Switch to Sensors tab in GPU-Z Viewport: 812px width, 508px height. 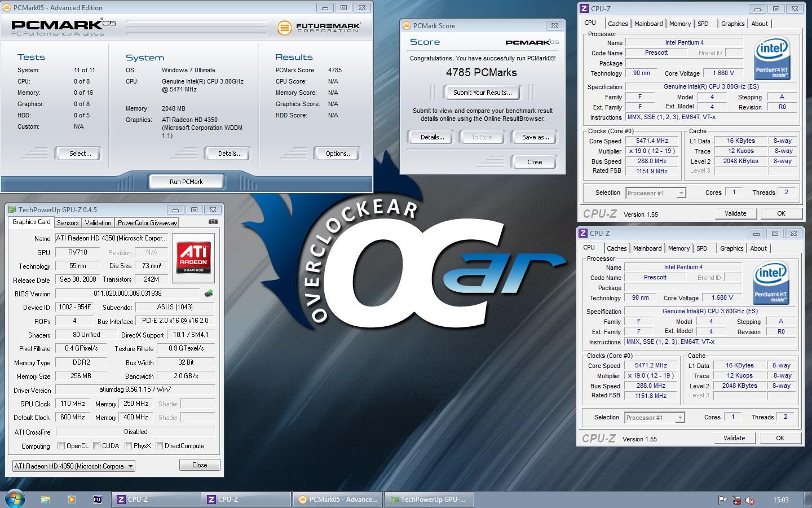pos(68,223)
